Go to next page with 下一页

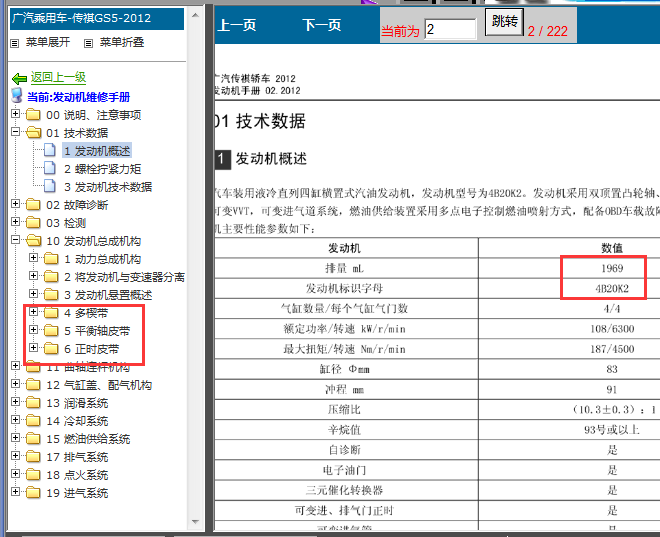322,25
